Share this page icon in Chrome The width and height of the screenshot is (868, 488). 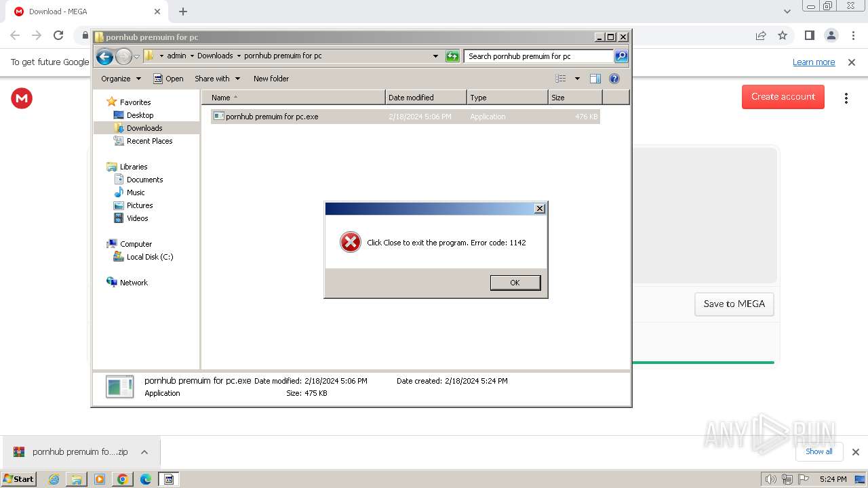[761, 35]
